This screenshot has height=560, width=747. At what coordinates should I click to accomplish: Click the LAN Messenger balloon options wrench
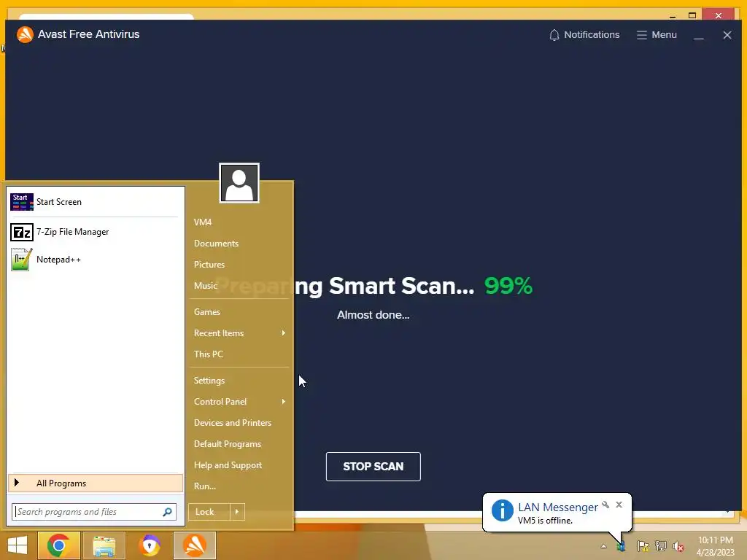click(605, 505)
